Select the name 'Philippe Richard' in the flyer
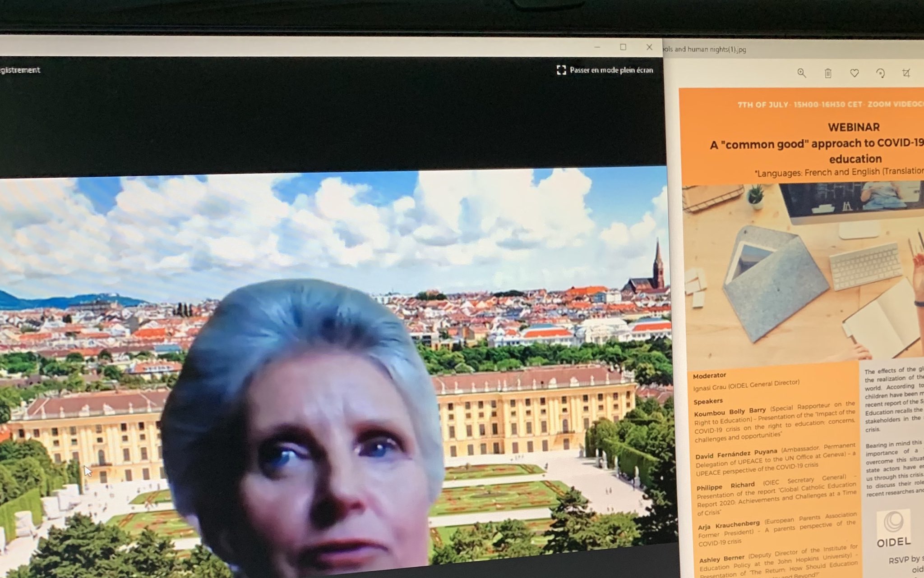Image resolution: width=924 pixels, height=578 pixels. tap(725, 486)
